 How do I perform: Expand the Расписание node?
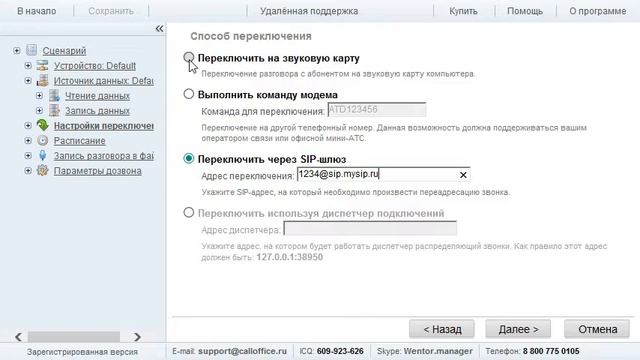point(28,140)
